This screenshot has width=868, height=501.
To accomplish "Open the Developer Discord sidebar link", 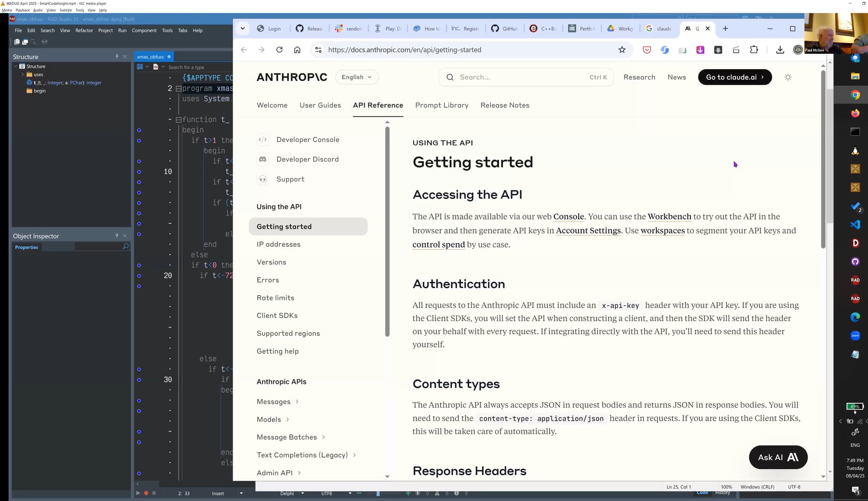I will (x=307, y=159).
